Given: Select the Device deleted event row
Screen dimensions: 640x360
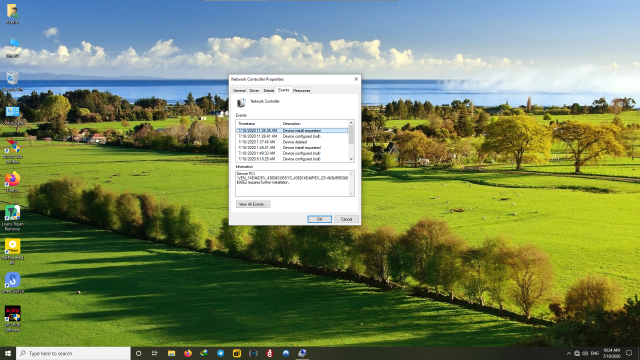Looking at the screenshot, I should [x=292, y=142].
